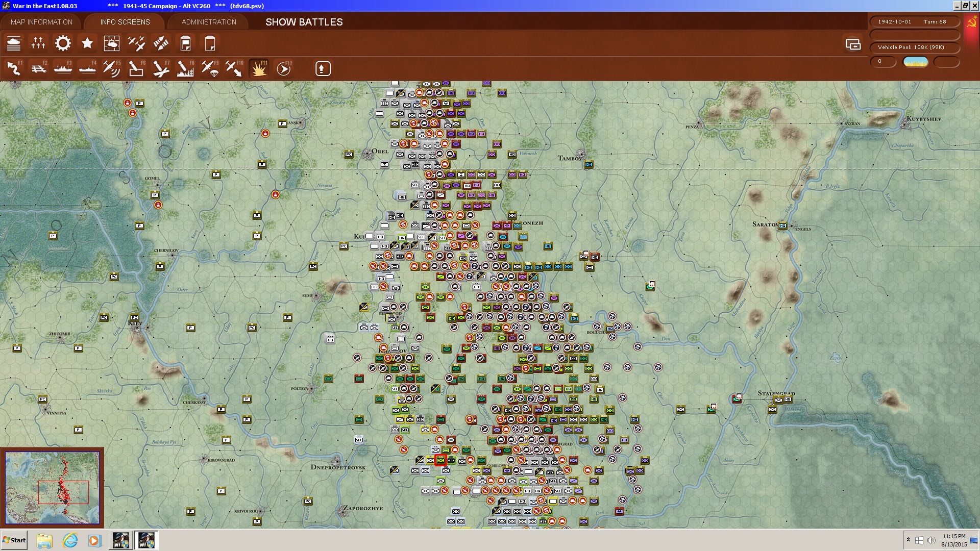
Task: Open the media player taskbar icon
Action: [x=94, y=540]
